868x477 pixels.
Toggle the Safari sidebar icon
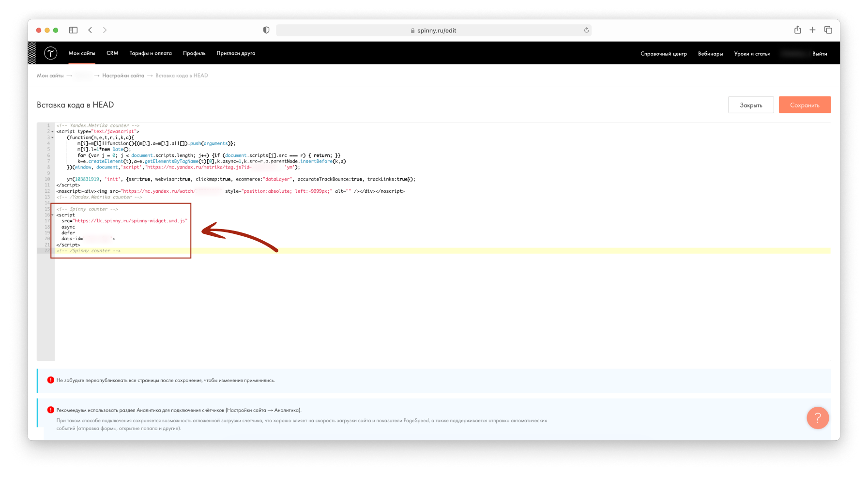tap(73, 30)
